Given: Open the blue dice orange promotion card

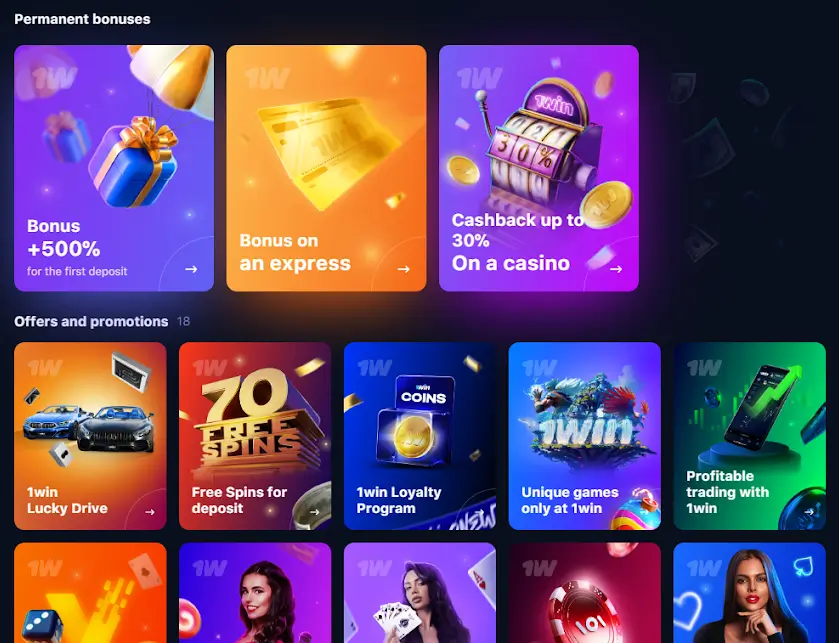Looking at the screenshot, I should point(90,593).
